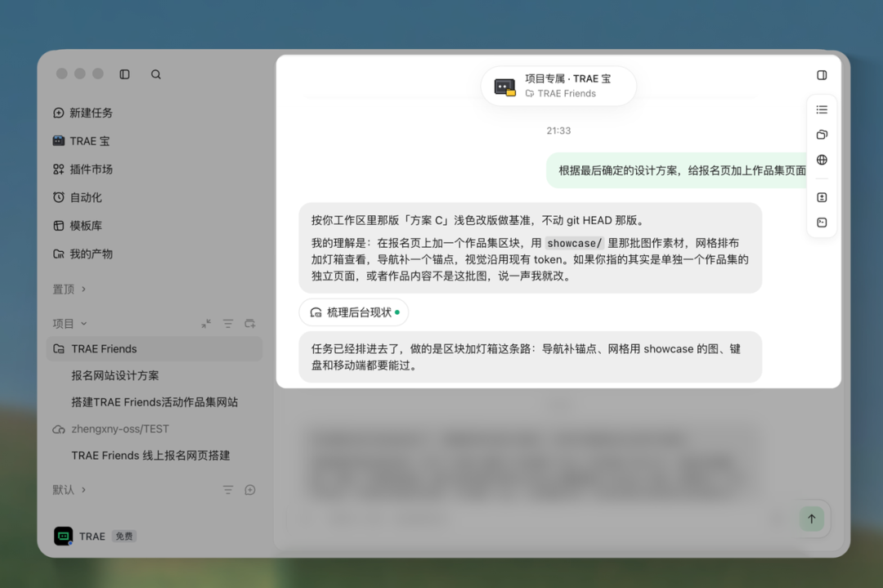The height and width of the screenshot is (588, 883).
Task: Open task 搭建TRAE Friends活动作品集网站
Action: 155,402
